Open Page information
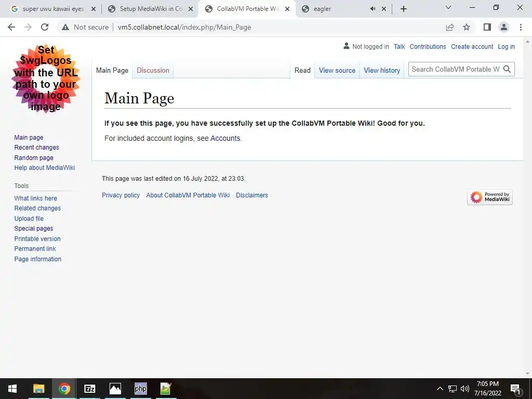The width and height of the screenshot is (532, 399). [x=37, y=259]
